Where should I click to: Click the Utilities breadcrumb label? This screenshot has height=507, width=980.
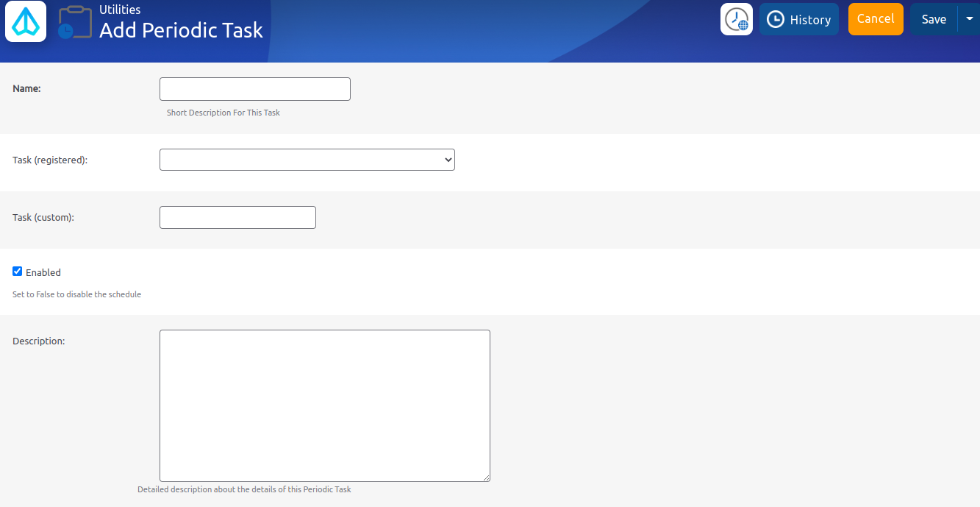coord(118,9)
